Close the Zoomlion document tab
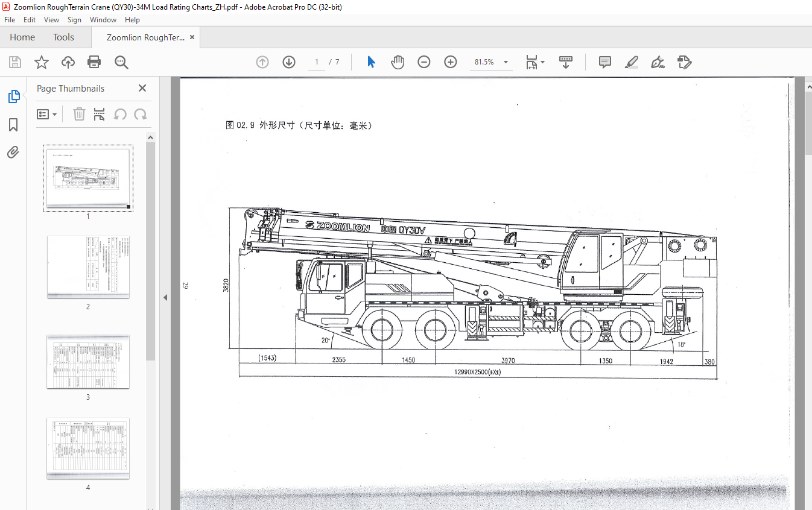 (192, 37)
